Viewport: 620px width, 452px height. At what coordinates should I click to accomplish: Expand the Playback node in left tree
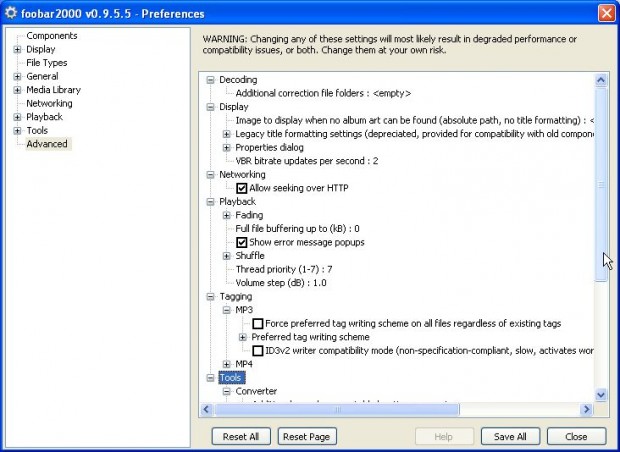[17, 117]
